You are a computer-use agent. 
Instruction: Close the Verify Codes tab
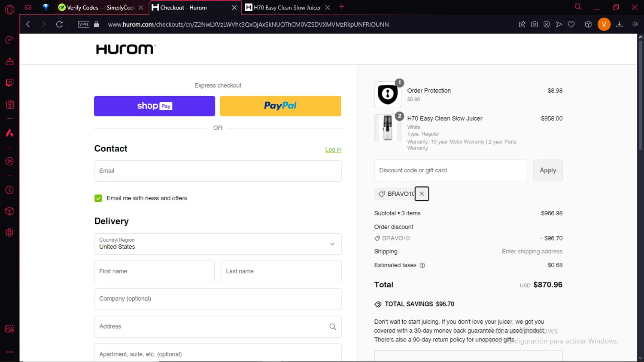point(141,8)
